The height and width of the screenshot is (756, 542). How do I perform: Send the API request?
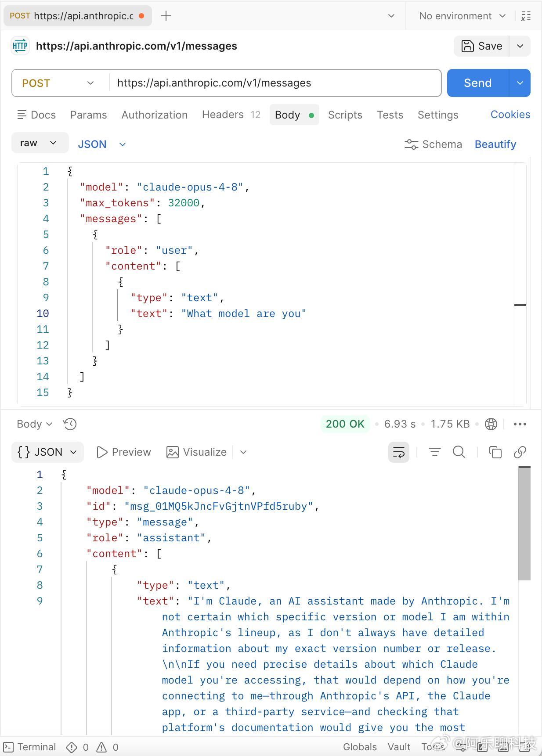[x=478, y=83]
